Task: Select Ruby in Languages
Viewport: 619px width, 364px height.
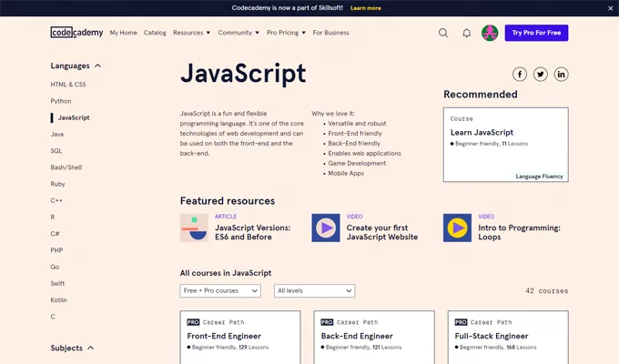Action: click(x=57, y=184)
